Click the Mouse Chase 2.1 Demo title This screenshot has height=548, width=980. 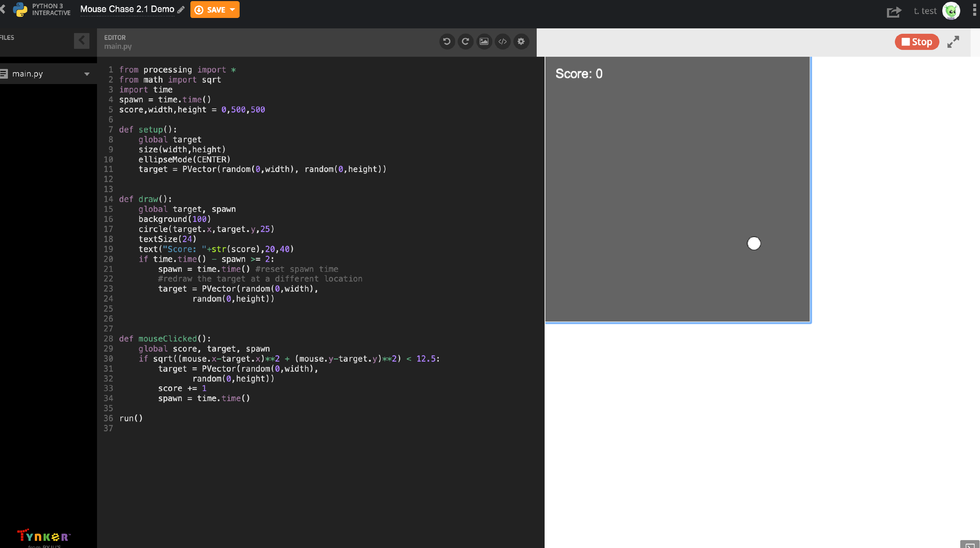[x=127, y=9]
